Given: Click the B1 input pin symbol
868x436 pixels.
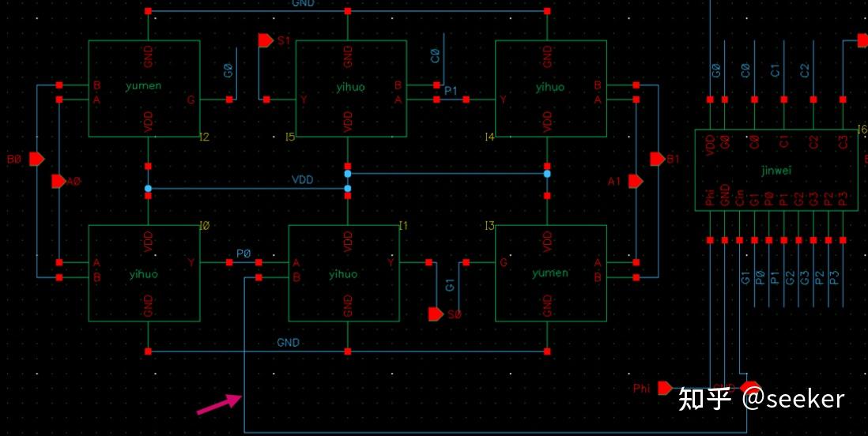Looking at the screenshot, I should click(x=658, y=160).
